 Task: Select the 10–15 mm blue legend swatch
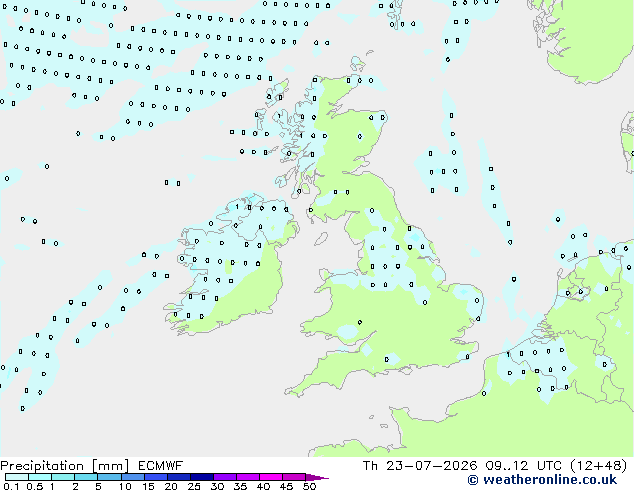tap(132, 477)
